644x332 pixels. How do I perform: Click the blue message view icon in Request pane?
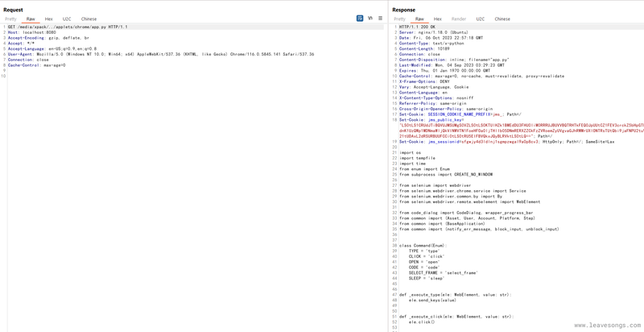point(360,18)
